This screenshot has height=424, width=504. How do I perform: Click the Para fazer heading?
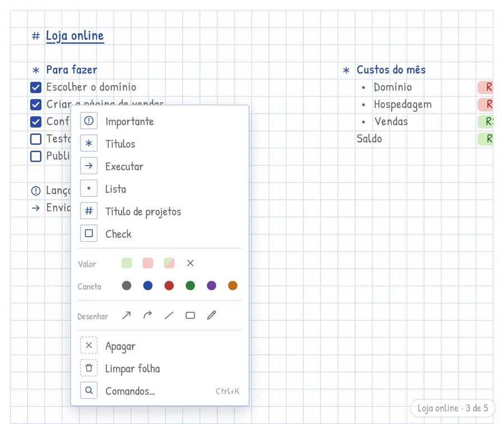pyautogui.click(x=72, y=70)
